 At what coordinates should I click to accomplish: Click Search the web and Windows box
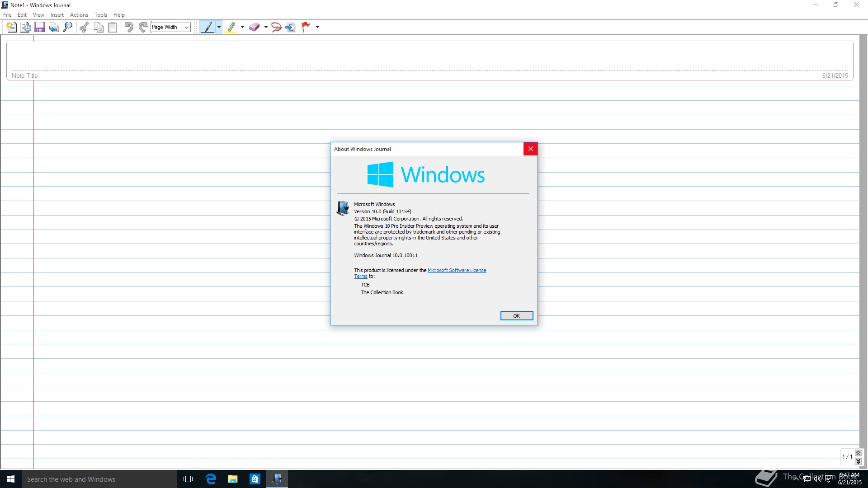click(99, 479)
